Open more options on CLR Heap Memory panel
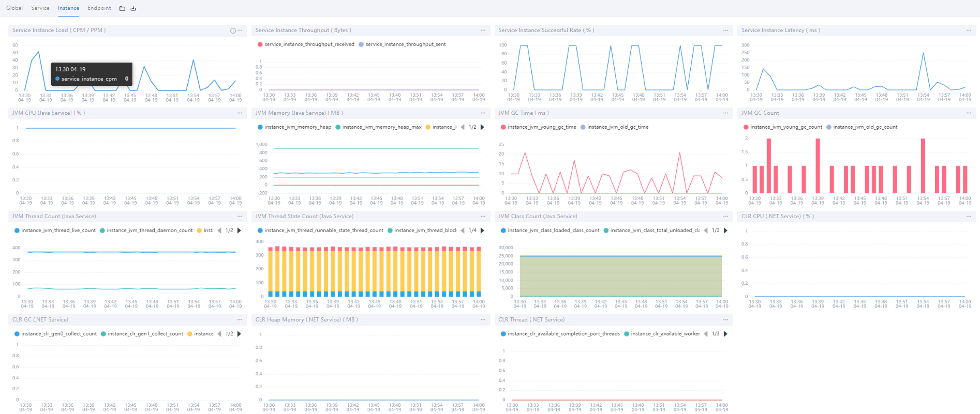Screen dimensions: 980x414 click(x=483, y=320)
